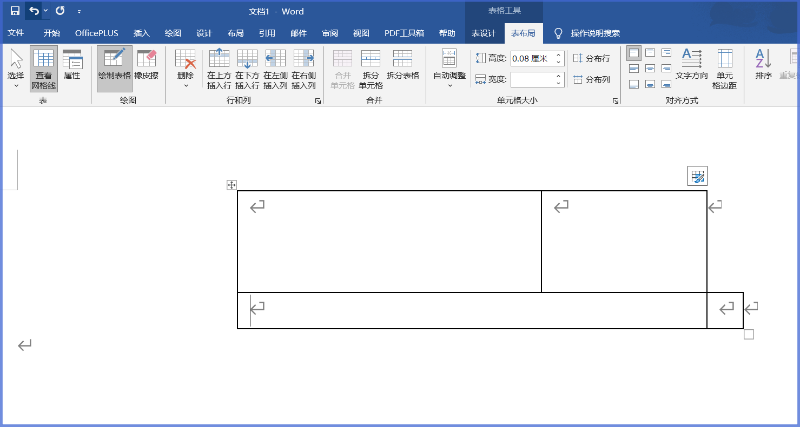This screenshot has width=800, height=427.
Task: Undo the last action
Action: 34,11
